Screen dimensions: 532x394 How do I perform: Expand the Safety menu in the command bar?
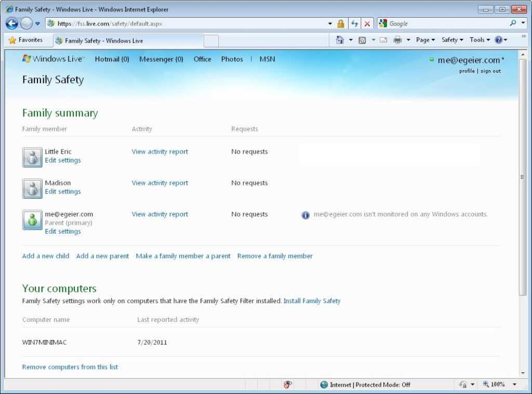[452, 40]
